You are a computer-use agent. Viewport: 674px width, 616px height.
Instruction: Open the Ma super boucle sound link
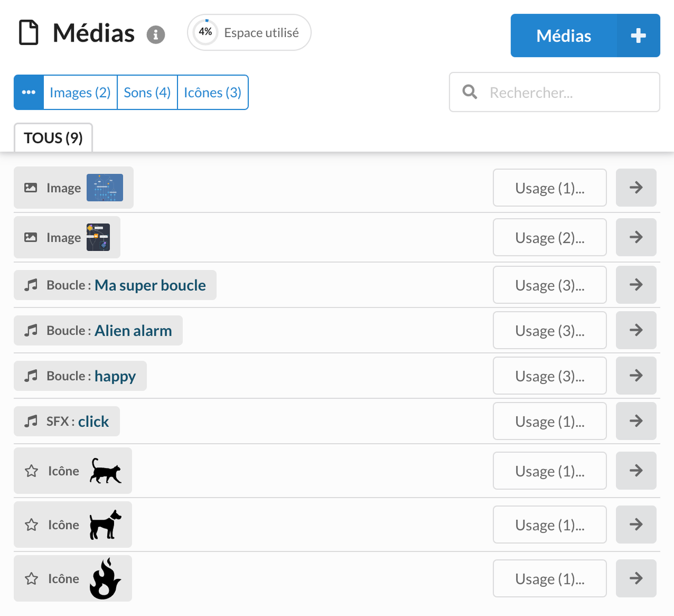pos(150,285)
